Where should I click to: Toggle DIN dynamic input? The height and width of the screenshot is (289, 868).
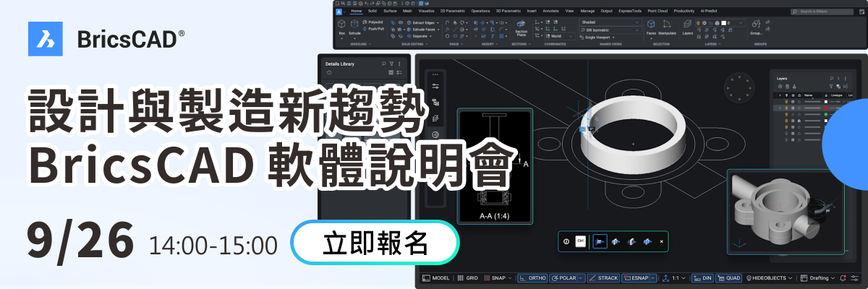pyautogui.click(x=702, y=278)
